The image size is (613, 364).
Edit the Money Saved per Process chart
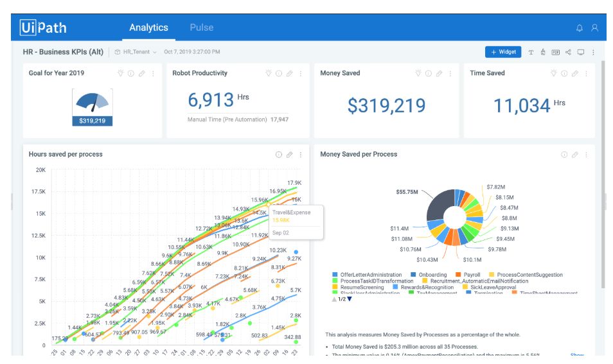574,155
